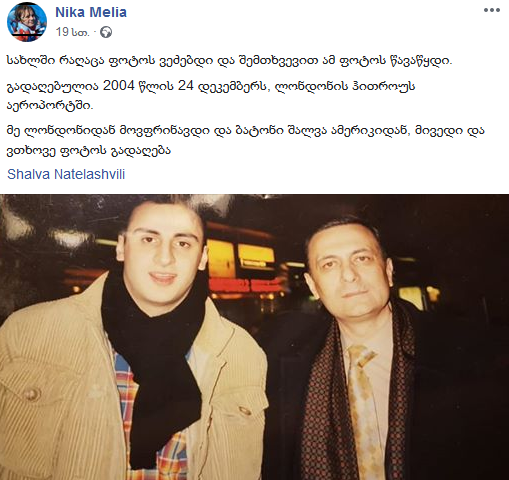
Task: Click the button on the beige jacket pocket
Action: pyautogui.click(x=31, y=394)
